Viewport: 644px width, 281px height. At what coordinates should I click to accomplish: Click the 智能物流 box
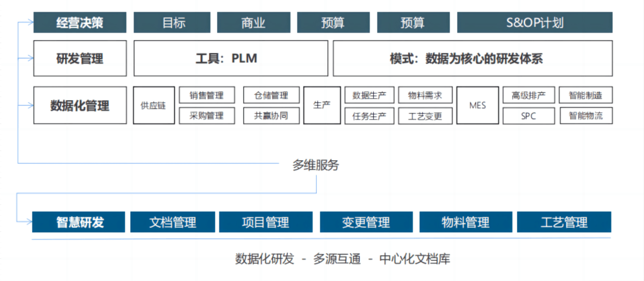585,116
